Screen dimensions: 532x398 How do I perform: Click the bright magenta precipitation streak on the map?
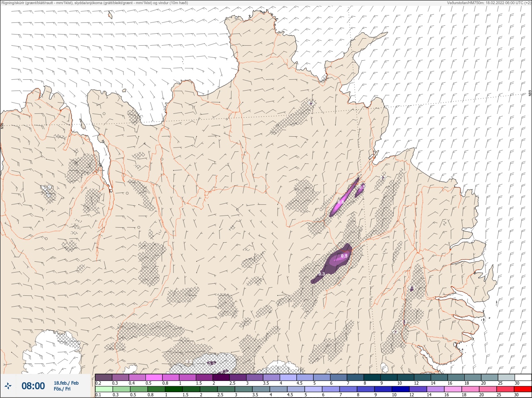[x=344, y=198]
